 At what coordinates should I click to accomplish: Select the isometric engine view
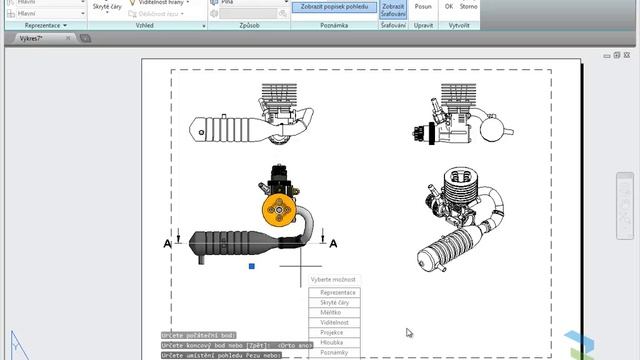tap(461, 219)
